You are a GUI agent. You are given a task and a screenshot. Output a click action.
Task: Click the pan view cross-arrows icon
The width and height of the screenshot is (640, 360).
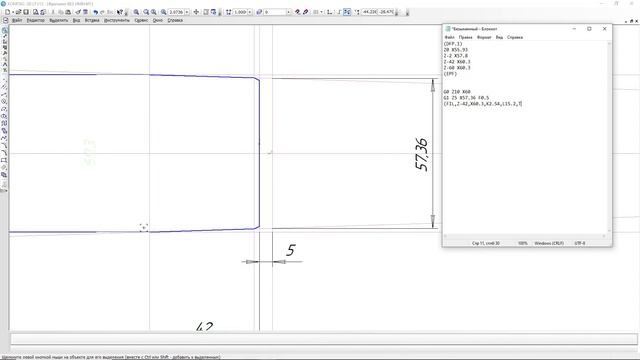pos(196,12)
